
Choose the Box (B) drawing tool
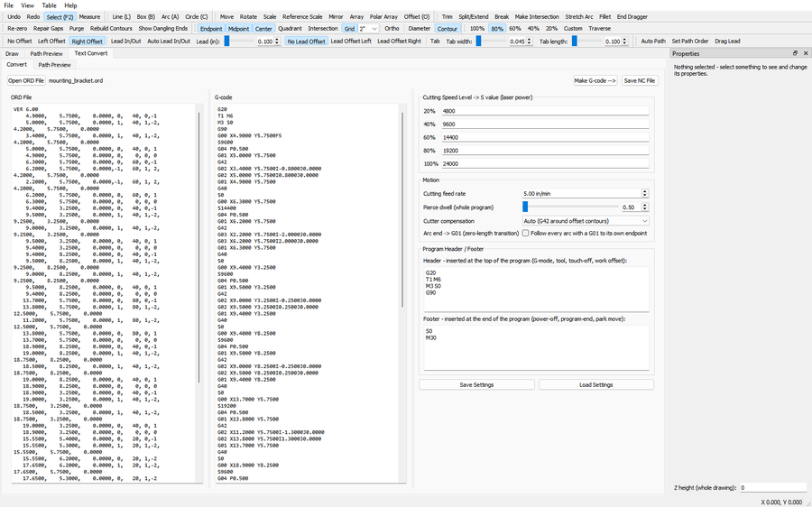pyautogui.click(x=146, y=16)
